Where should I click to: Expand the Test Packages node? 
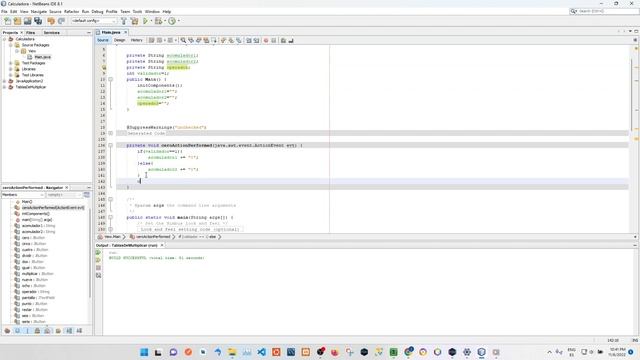[x=11, y=63]
